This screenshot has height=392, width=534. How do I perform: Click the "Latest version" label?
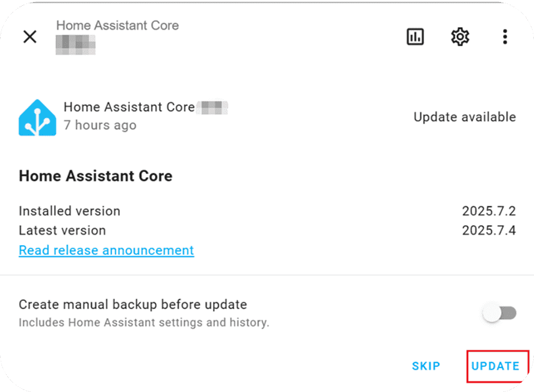62,231
